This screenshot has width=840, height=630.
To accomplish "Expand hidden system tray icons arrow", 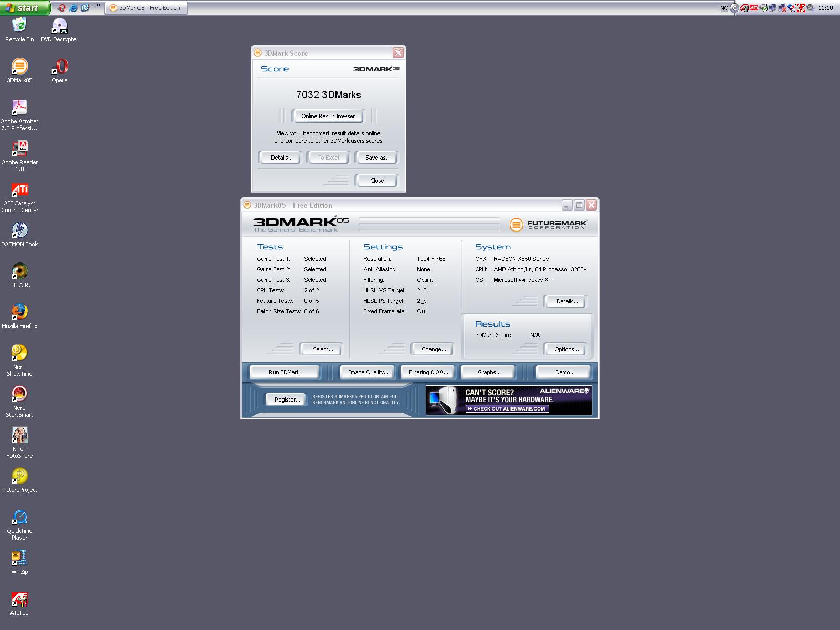I will point(734,8).
